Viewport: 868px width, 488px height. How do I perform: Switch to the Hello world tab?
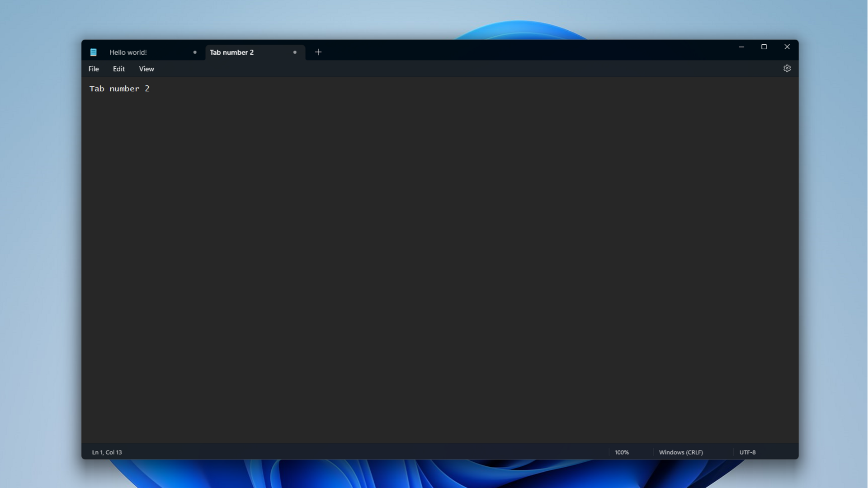pyautogui.click(x=128, y=52)
